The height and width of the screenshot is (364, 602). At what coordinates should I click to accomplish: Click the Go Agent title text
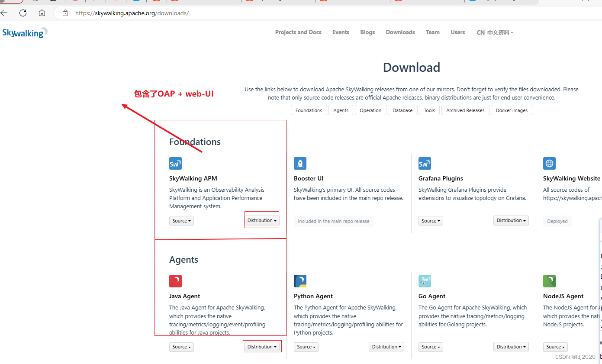(x=432, y=296)
